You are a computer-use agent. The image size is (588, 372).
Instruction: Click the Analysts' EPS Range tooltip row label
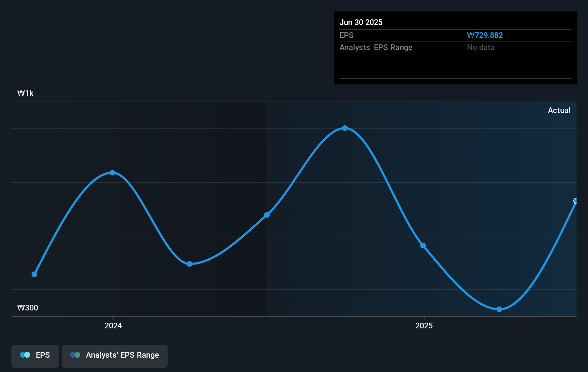[376, 47]
